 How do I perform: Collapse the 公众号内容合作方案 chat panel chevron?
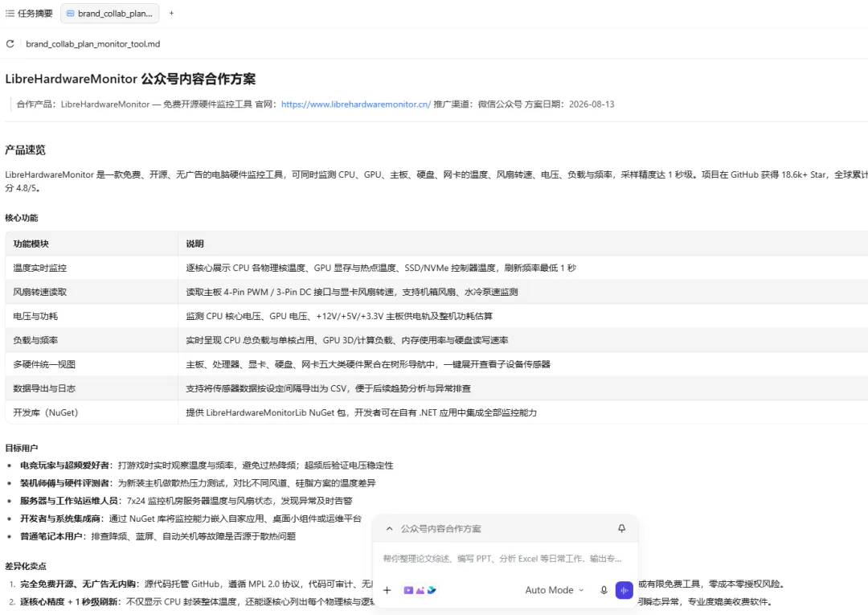click(x=390, y=529)
